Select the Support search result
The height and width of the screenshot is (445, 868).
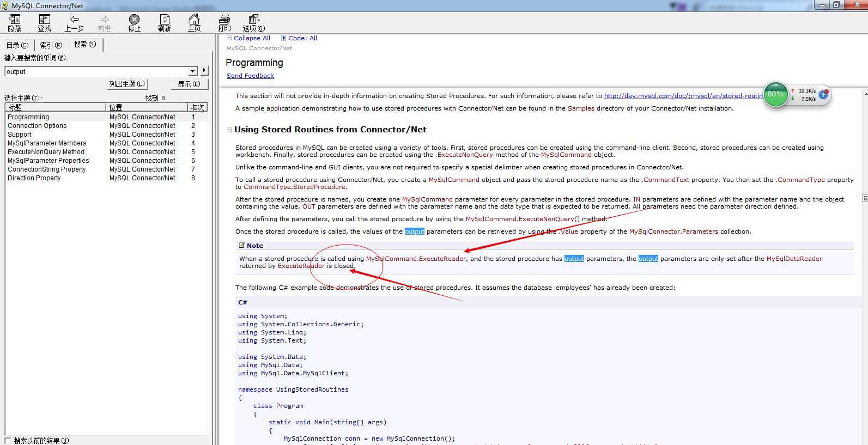click(x=106, y=135)
